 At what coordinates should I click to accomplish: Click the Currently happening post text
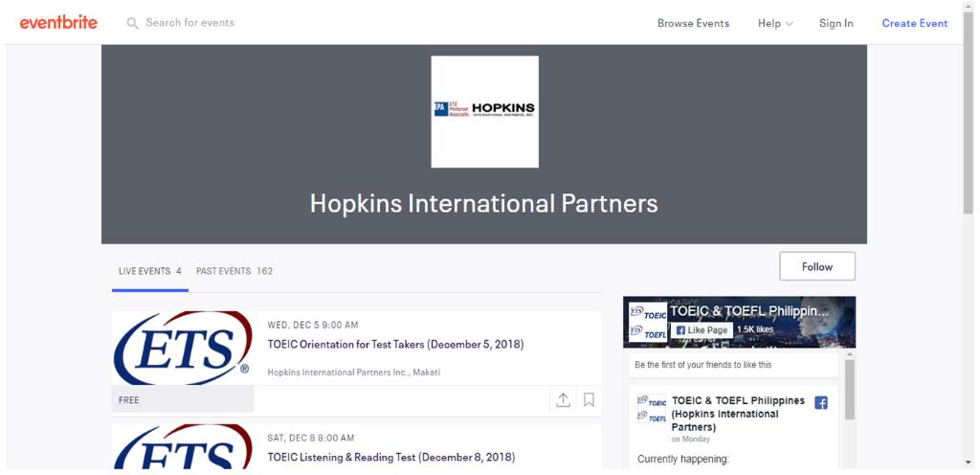tap(683, 460)
